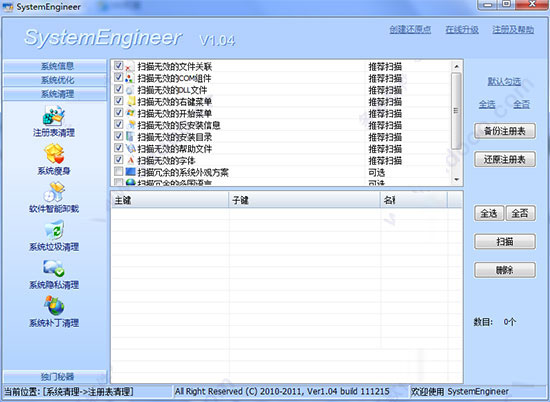This screenshot has height=402, width=550.
Task: Uncheck 扫描无效的右键菜单 checkbox
Action: pyautogui.click(x=119, y=101)
